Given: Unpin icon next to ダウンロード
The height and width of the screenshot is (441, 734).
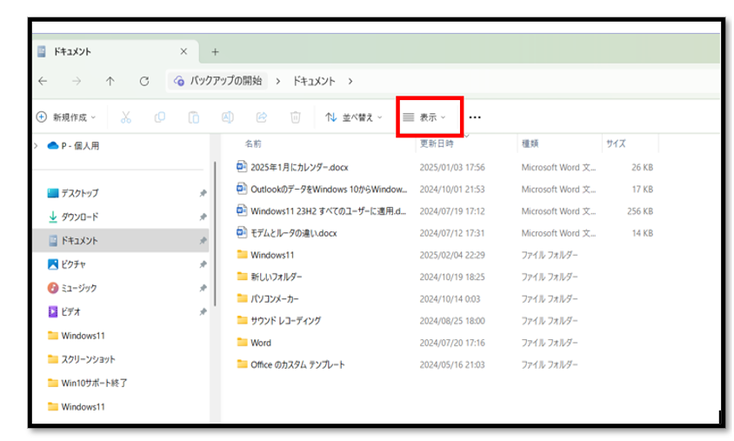Looking at the screenshot, I should point(203,217).
